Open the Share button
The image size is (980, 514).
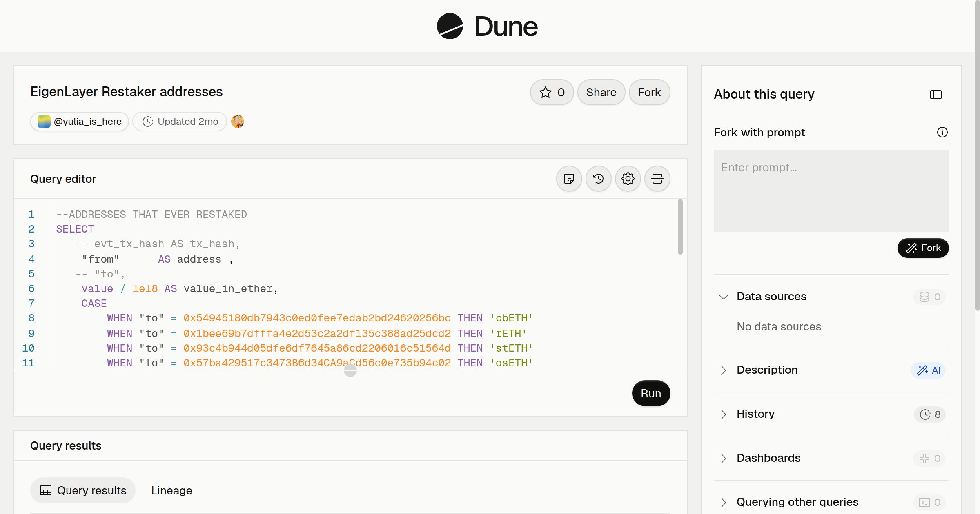pos(601,92)
